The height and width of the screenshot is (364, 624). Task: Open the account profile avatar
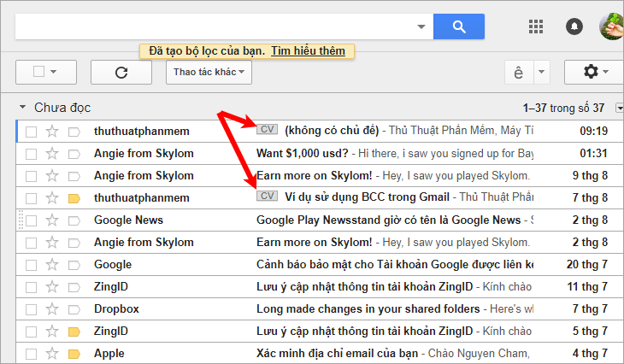point(612,26)
